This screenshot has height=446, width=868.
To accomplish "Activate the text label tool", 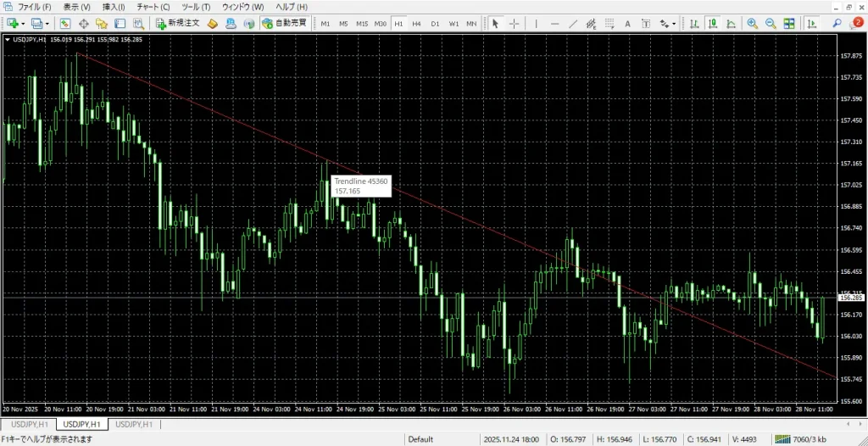I will [627, 24].
